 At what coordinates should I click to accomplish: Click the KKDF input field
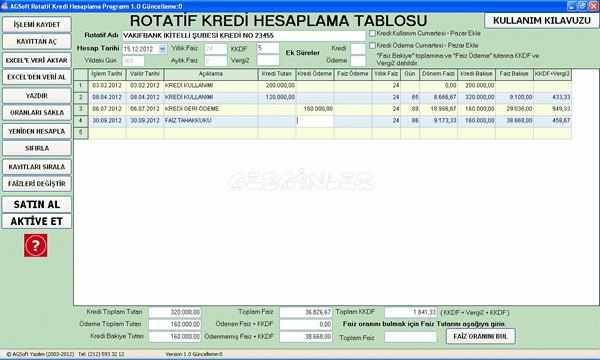[268, 48]
